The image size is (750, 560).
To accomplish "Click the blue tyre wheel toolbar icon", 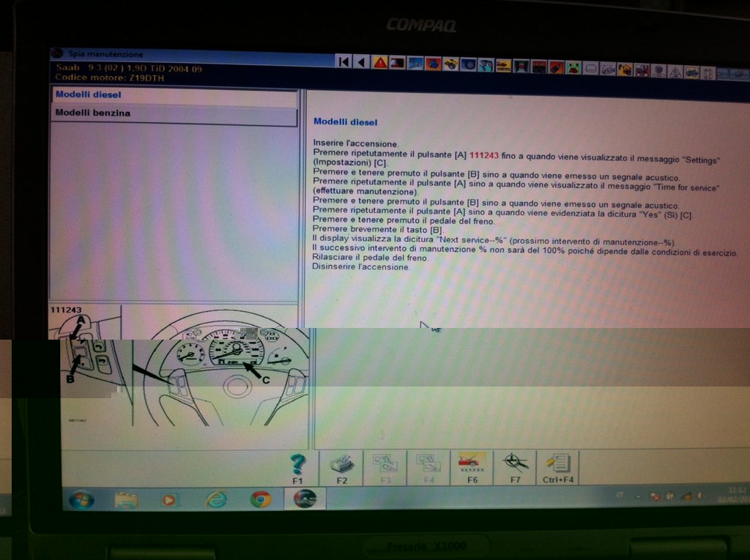I will pyautogui.click(x=469, y=64).
